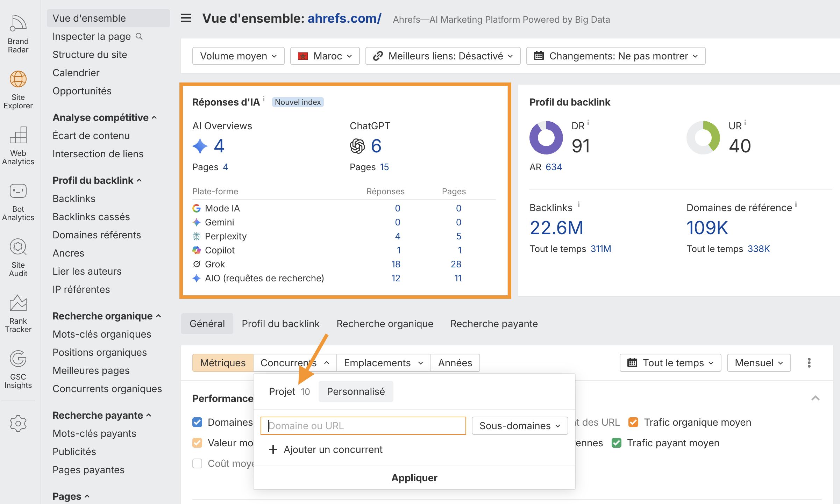Click info icon next to Réponses d'IA

(x=264, y=99)
